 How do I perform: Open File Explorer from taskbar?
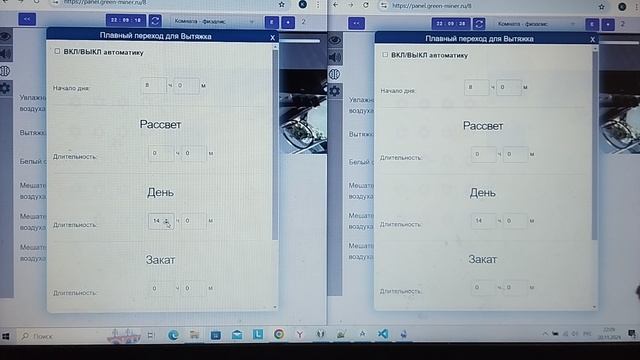coord(194,335)
